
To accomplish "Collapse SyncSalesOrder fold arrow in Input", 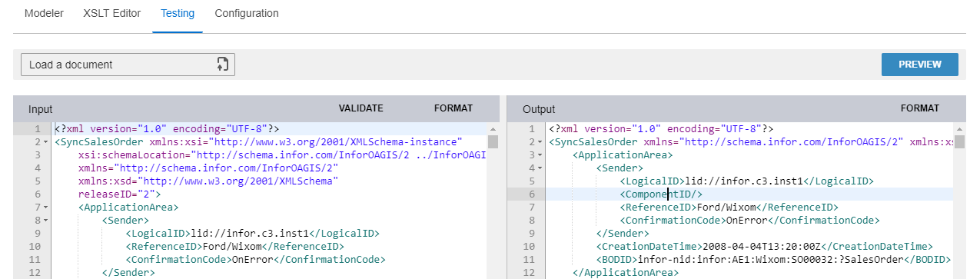I will 46,142.
